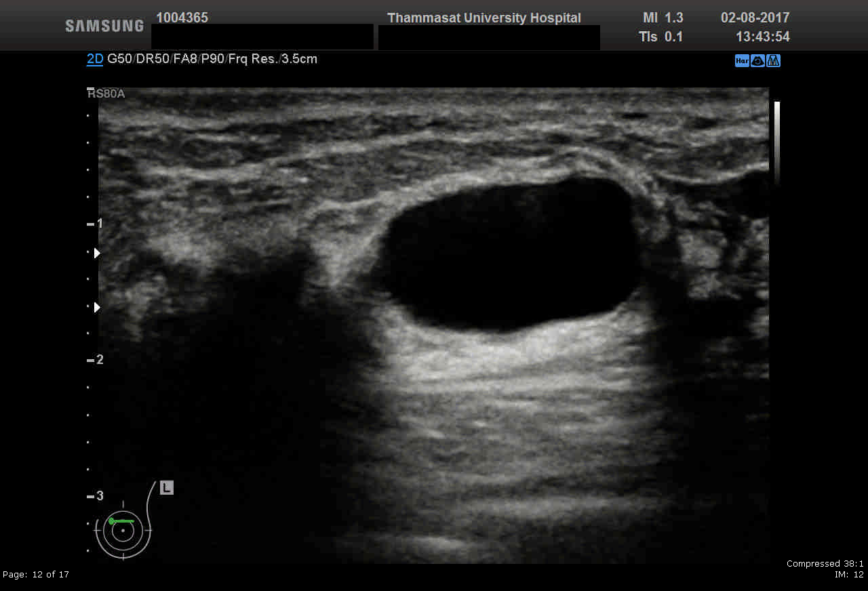Click the MI 1.3 value

tap(663, 18)
